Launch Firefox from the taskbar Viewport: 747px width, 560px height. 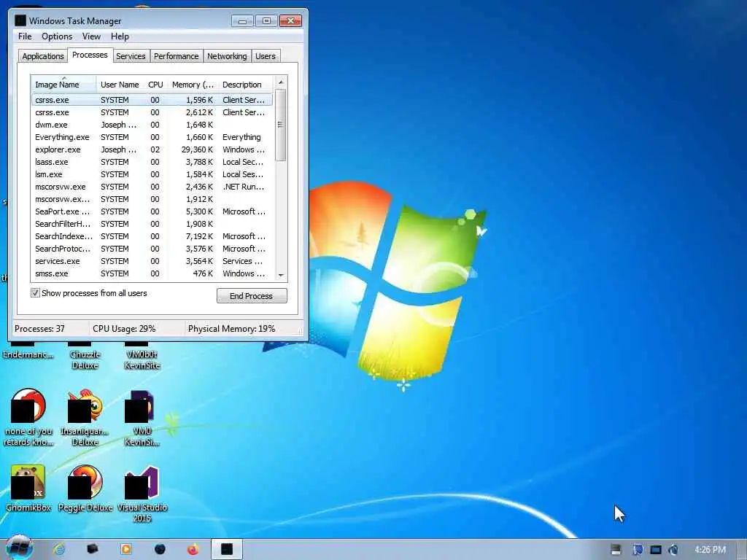click(x=193, y=549)
